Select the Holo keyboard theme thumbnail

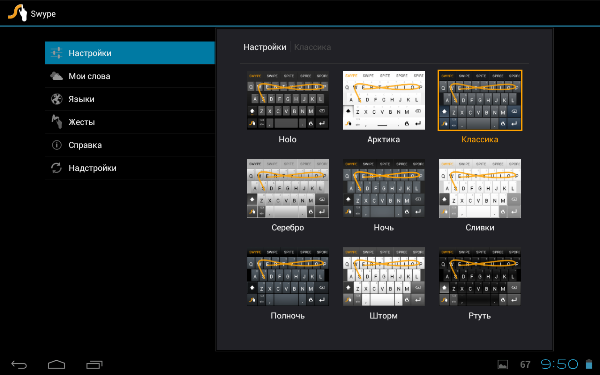[287, 100]
